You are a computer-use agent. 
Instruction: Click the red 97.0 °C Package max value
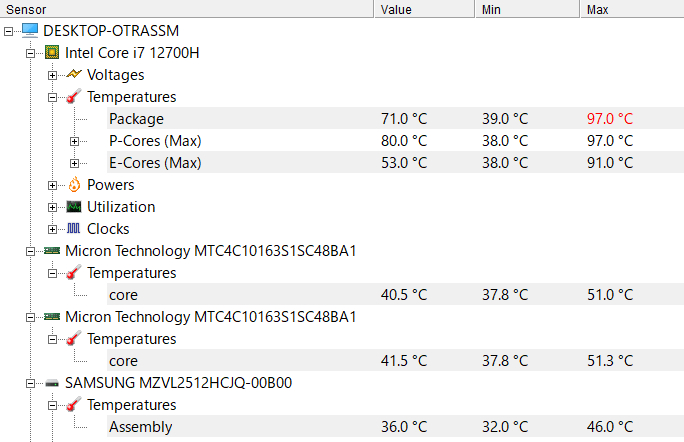pos(610,118)
